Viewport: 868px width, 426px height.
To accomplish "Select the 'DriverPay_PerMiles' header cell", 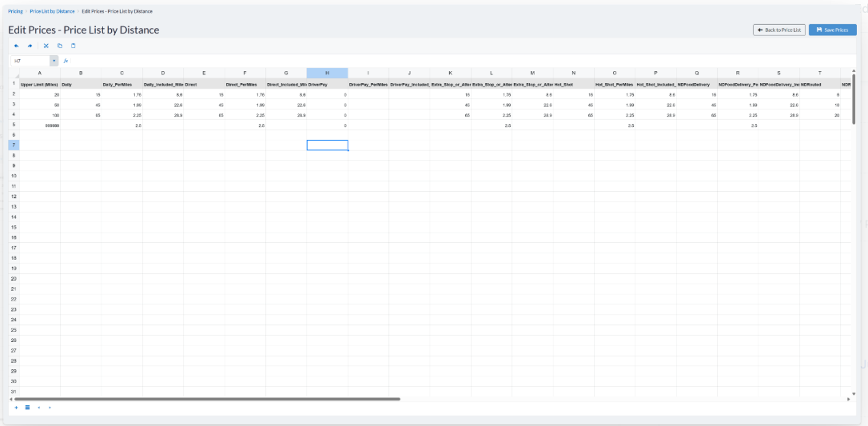I will point(368,84).
